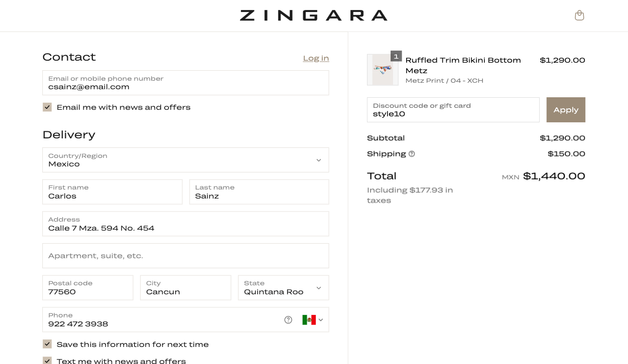The image size is (628, 364).
Task: Open the shopping bag cart icon
Action: [579, 16]
